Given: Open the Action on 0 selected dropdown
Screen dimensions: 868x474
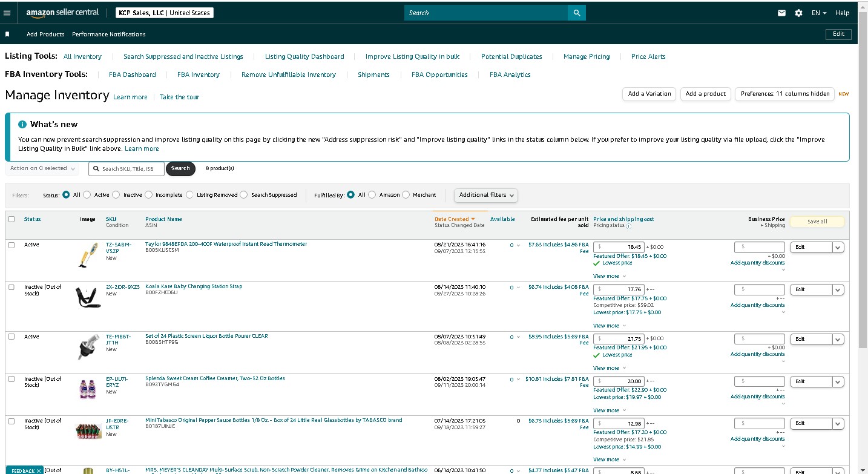Looking at the screenshot, I should point(42,168).
